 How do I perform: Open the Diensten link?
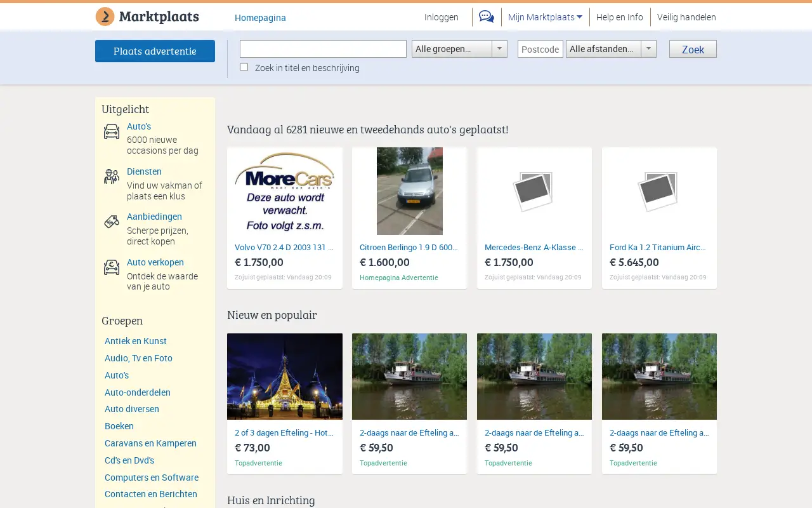click(144, 171)
